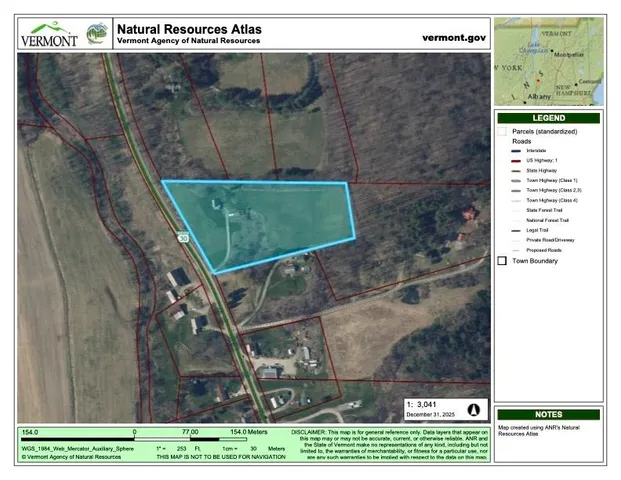Click the Parcels (standardized) legend swatch
Image resolution: width=621 pixels, height=480 pixels.
(x=502, y=131)
